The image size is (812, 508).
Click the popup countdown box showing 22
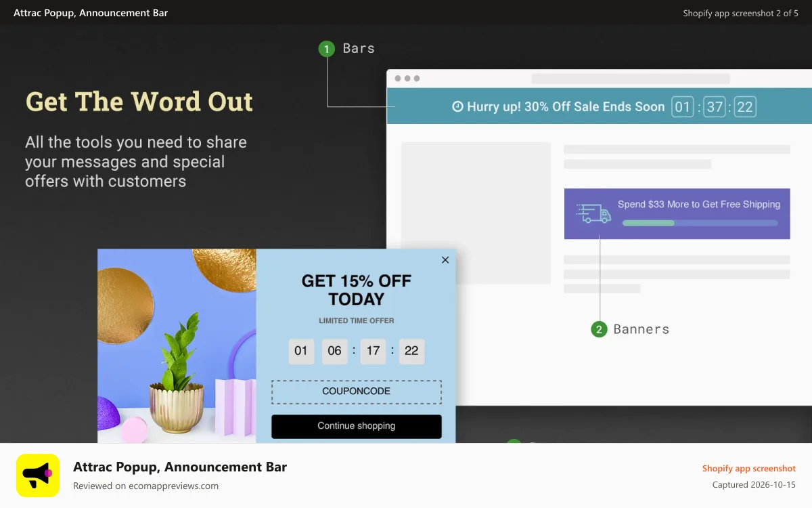click(411, 351)
